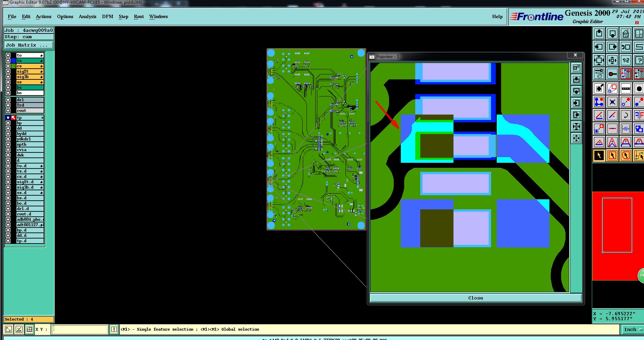Select the rectangle area selection arrow tool

pyautogui.click(x=612, y=155)
